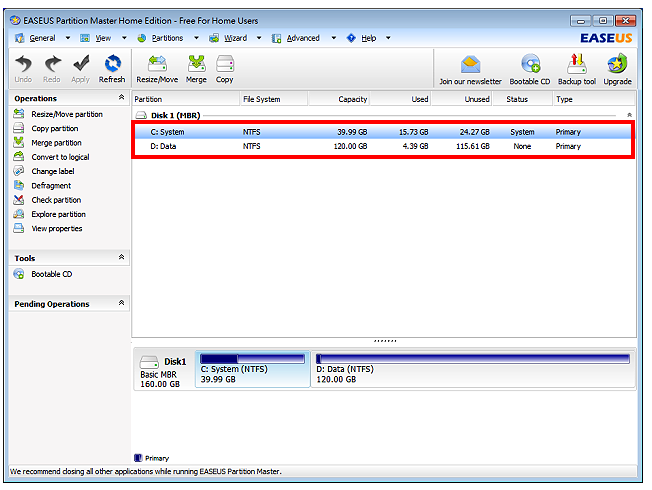This screenshot has width=652, height=490.
Task: Open the Backup tool icon
Action: click(x=577, y=64)
